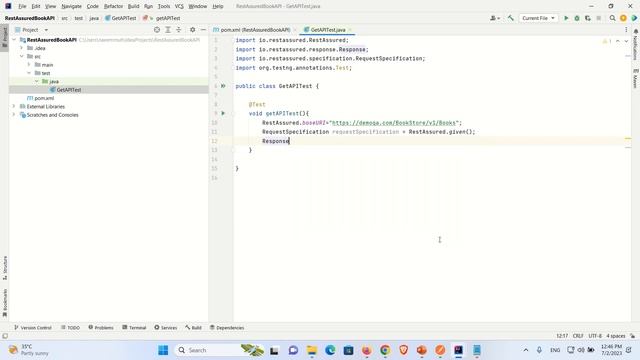The width and height of the screenshot is (640, 360).
Task: Click the Stop process square icon
Action: coord(599,18)
